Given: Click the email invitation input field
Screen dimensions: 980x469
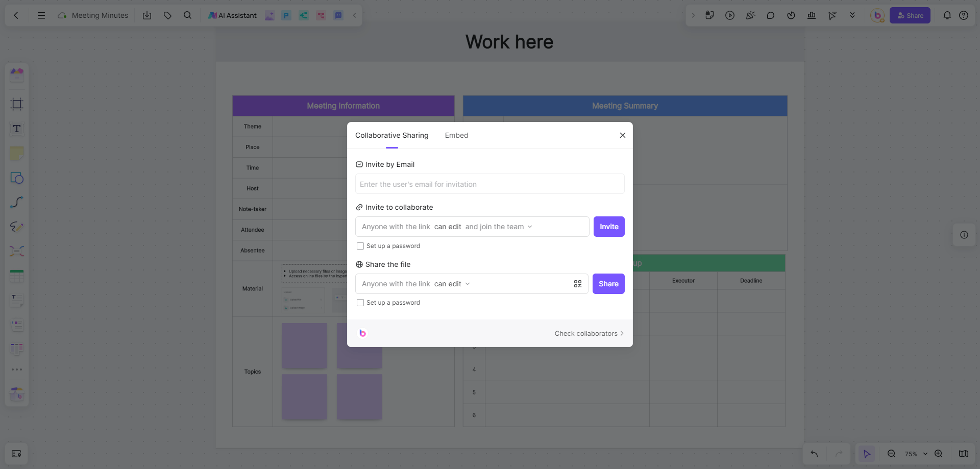Looking at the screenshot, I should click(x=489, y=184).
